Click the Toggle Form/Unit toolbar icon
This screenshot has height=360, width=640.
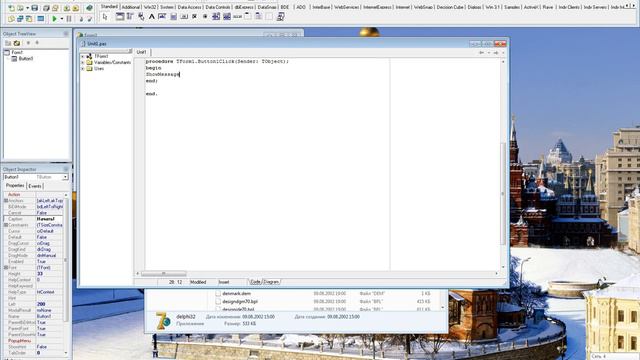pyautogui.click(x=29, y=18)
